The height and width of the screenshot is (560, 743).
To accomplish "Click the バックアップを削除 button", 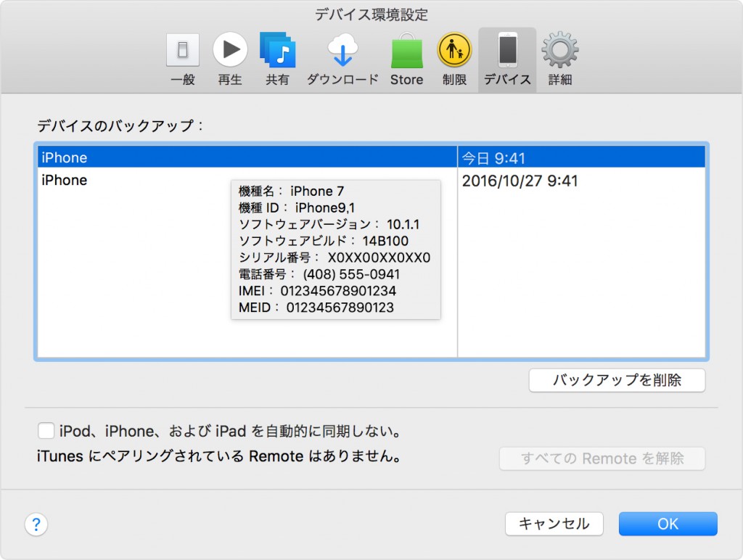I will coord(617,380).
